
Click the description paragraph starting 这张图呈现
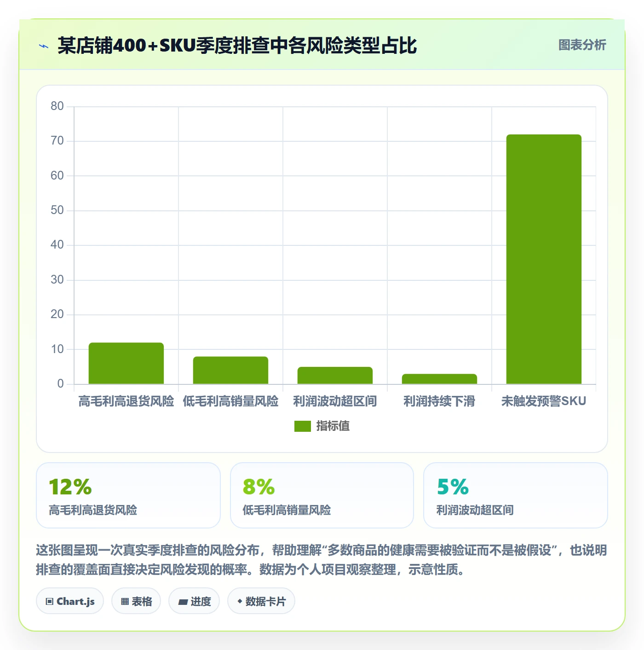coord(322,560)
